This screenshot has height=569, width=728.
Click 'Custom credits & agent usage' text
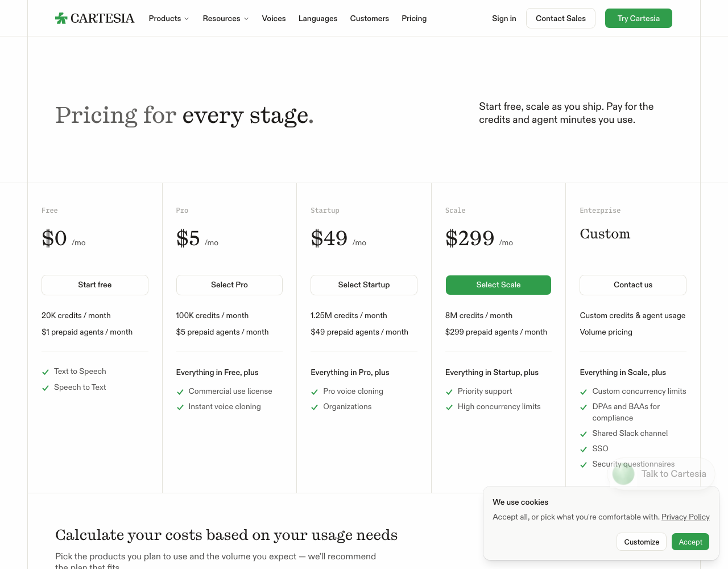(x=632, y=315)
